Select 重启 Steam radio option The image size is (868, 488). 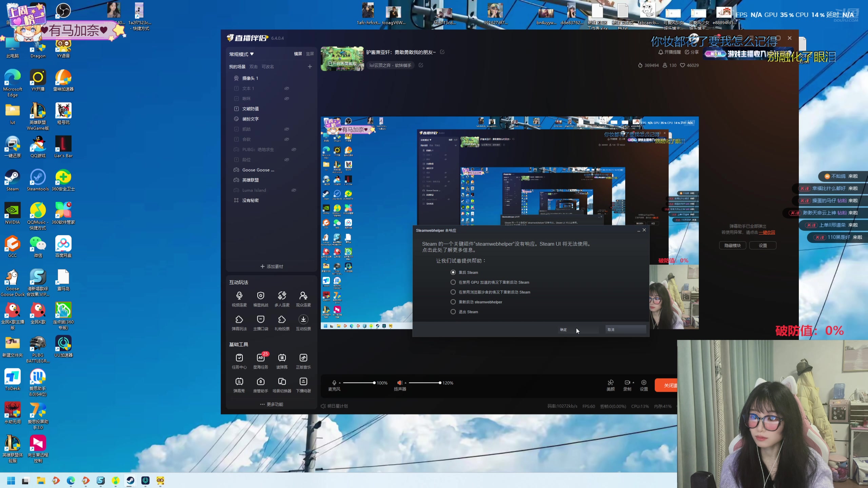[x=453, y=272]
